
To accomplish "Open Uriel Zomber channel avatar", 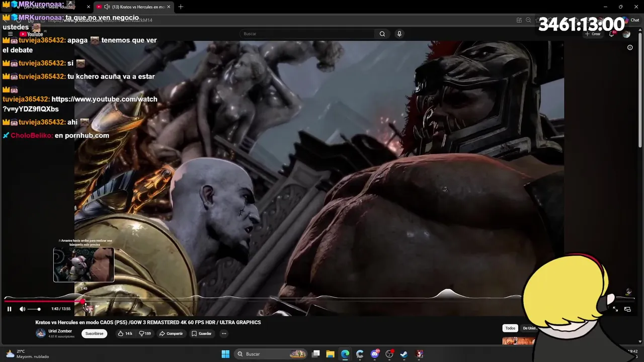I will coord(40,333).
